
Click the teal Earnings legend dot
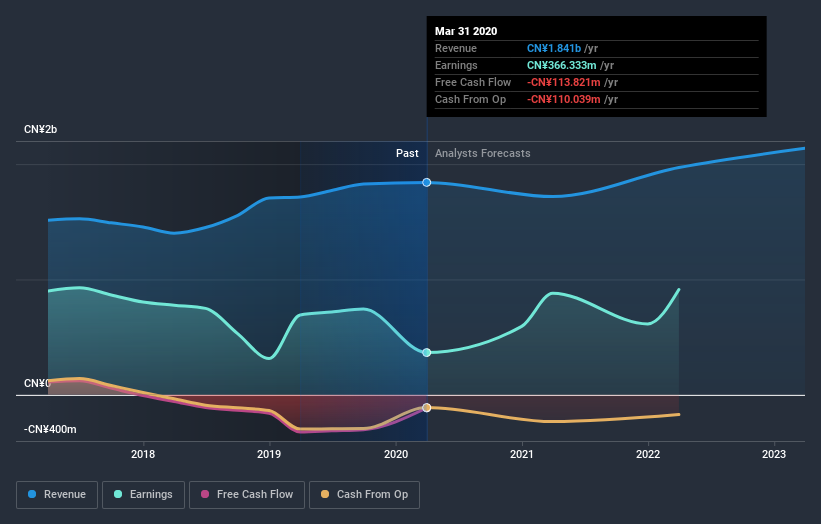click(118, 494)
